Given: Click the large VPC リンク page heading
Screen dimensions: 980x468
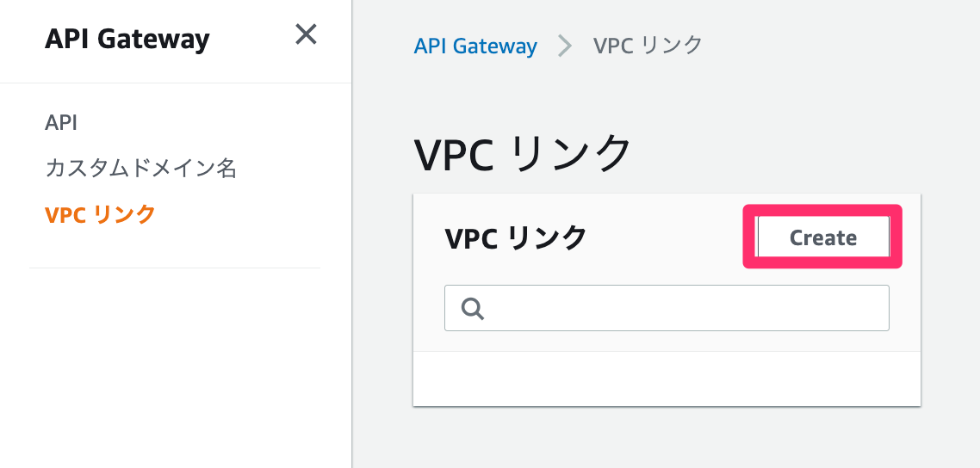Looking at the screenshot, I should 523,155.
